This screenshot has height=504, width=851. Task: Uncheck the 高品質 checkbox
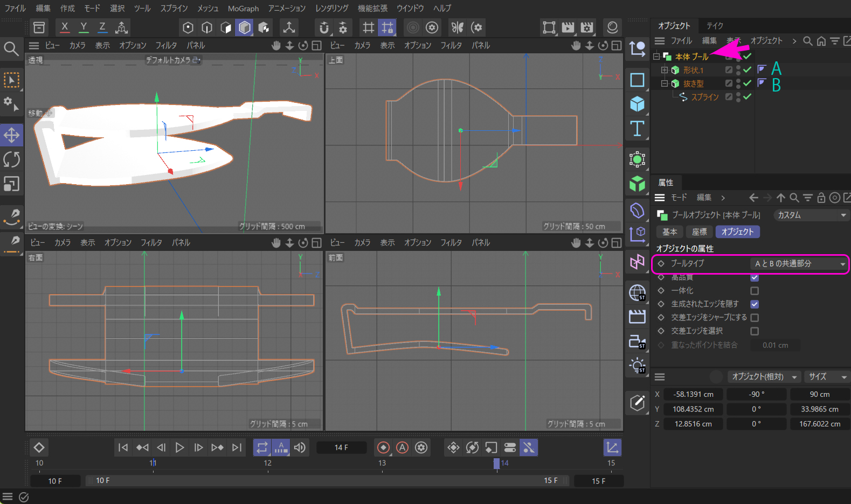(x=755, y=277)
